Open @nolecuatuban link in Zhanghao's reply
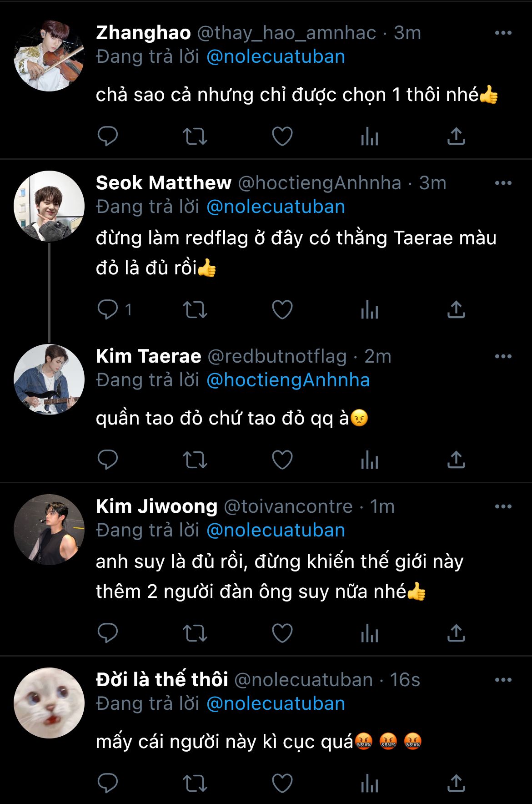Screen dimensions: 532x804 tap(276, 57)
